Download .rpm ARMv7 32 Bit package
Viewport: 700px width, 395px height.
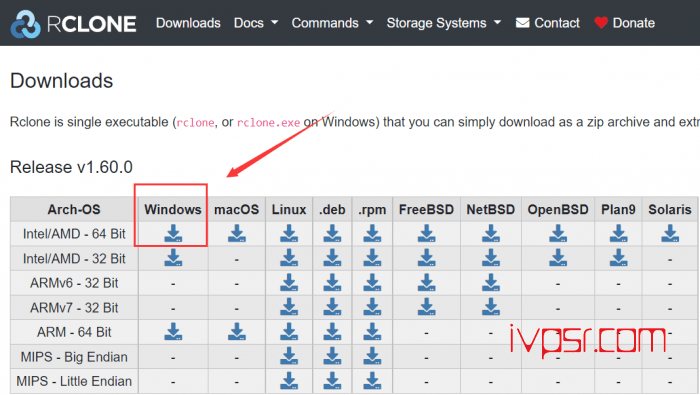(x=372, y=307)
